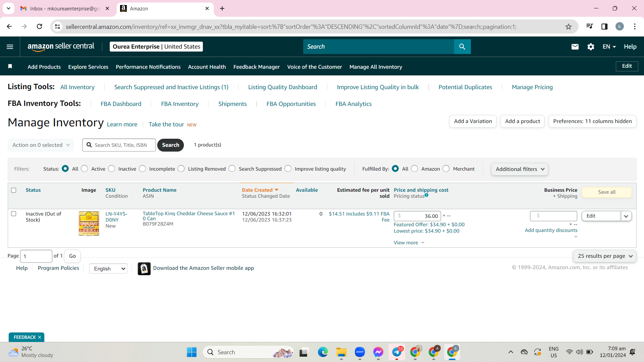This screenshot has height=362, width=644.
Task: Click the amazon seller central logo
Action: point(61,47)
